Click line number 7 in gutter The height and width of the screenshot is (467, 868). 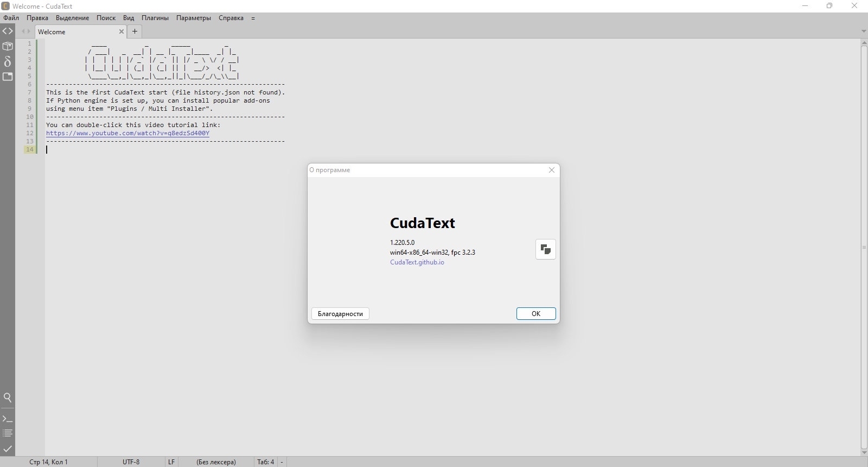(29, 92)
